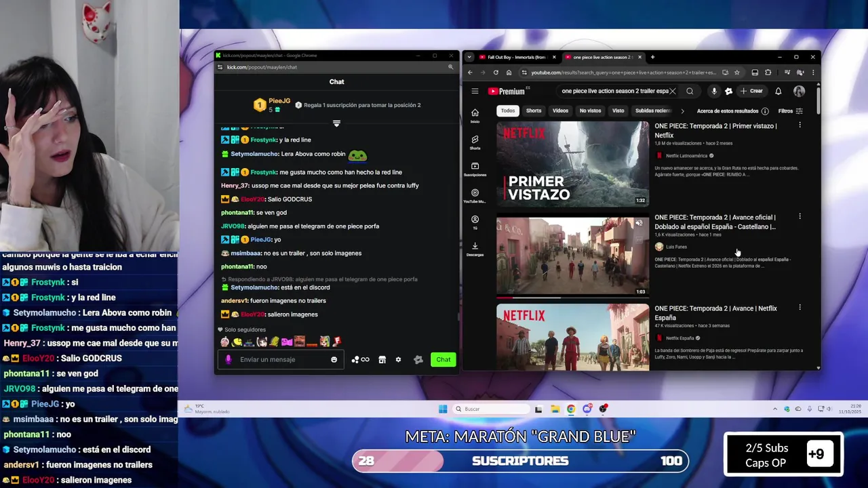The width and height of the screenshot is (868, 488).
Task: Open options for Avance oficial Doblado video
Action: click(x=800, y=217)
